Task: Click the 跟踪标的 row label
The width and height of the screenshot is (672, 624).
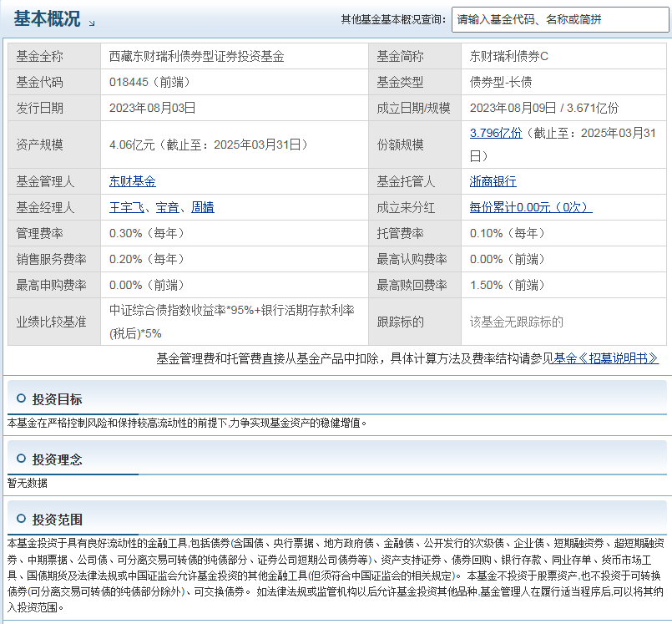Action: pos(400,322)
